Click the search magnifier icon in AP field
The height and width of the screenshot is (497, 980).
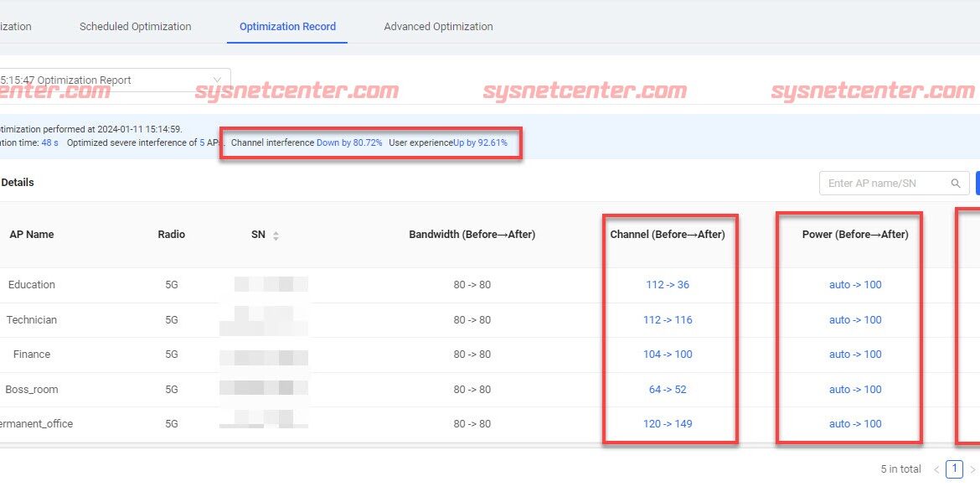(x=956, y=184)
